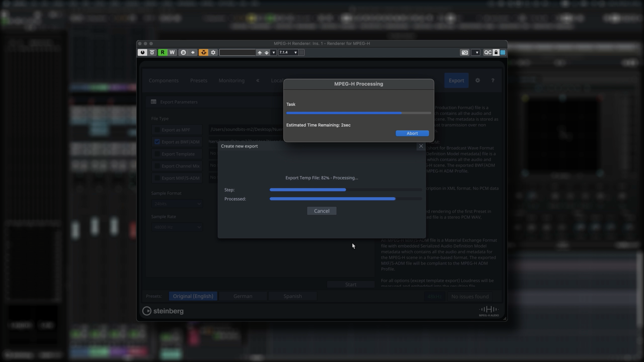
Task: Open the 48000 Hz Sample Rate dropdown
Action: pos(177,227)
